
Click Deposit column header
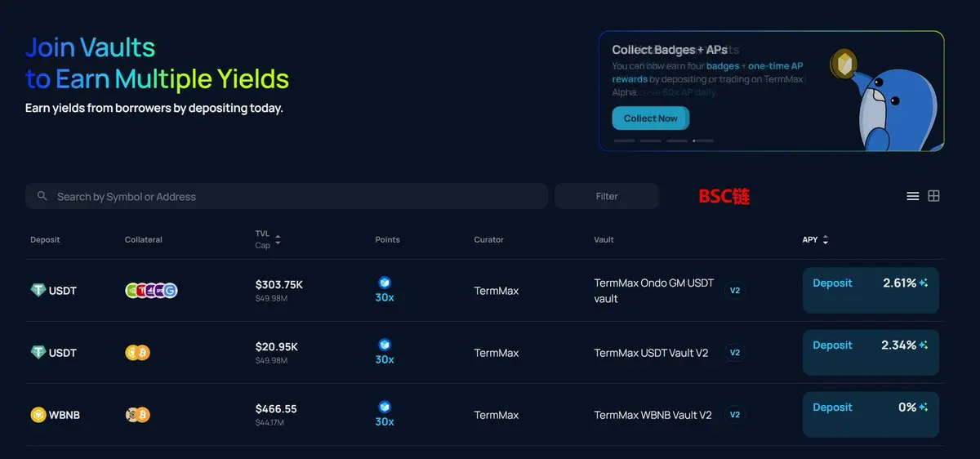[45, 239]
